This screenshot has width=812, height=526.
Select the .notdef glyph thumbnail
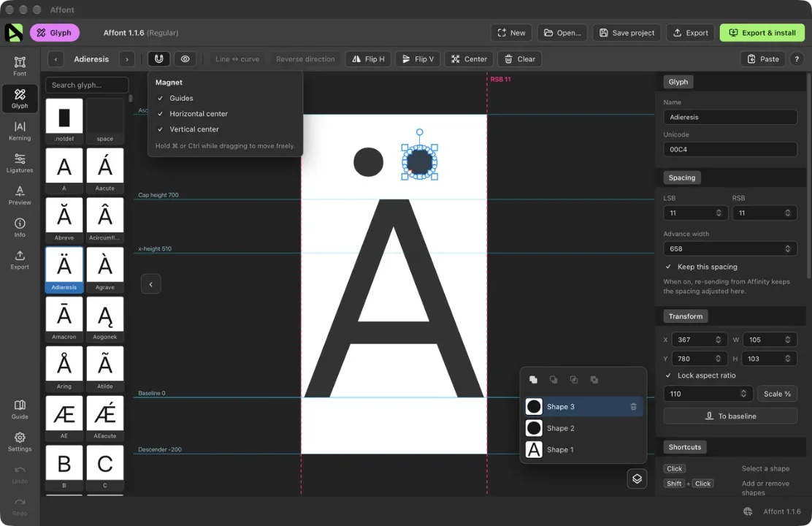coord(64,121)
